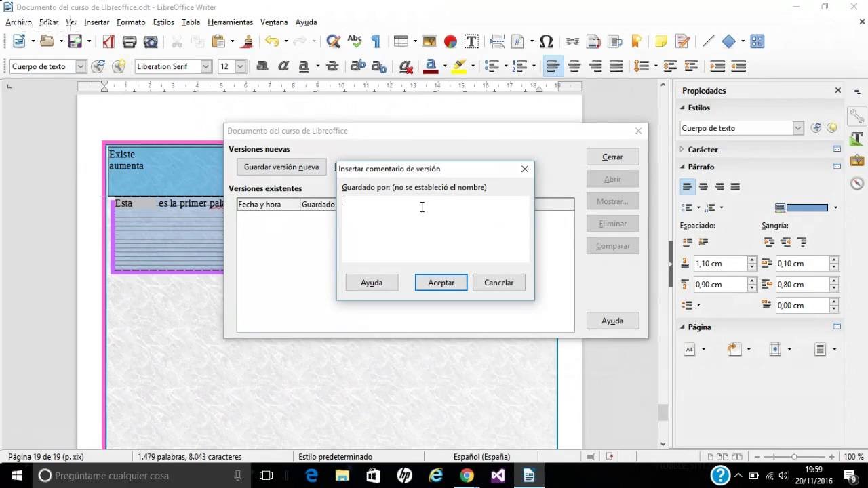
Task: Click the Undo arrow icon
Action: [x=272, y=41]
